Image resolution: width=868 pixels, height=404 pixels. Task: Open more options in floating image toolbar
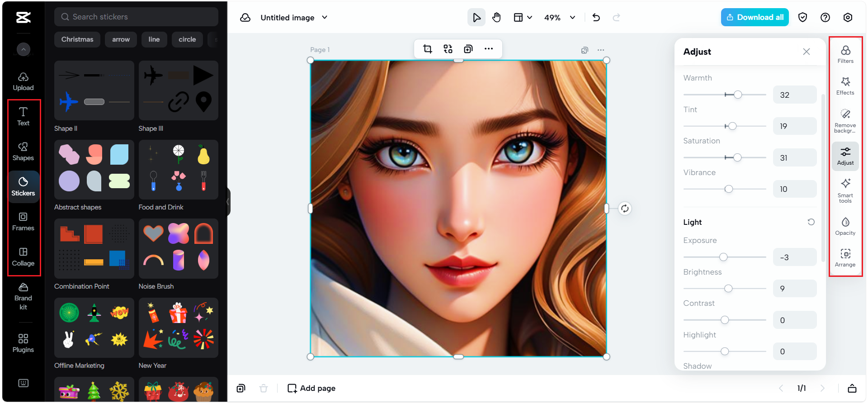(x=489, y=49)
